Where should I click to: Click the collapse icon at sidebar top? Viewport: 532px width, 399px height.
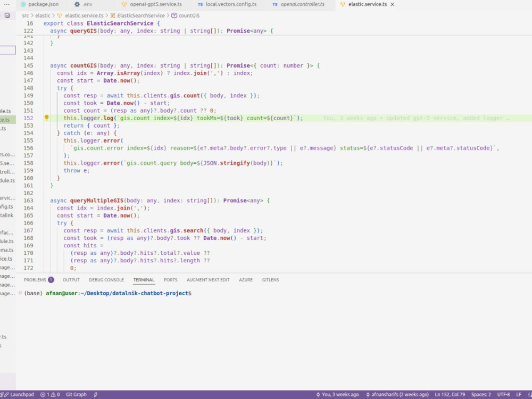pos(7,15)
